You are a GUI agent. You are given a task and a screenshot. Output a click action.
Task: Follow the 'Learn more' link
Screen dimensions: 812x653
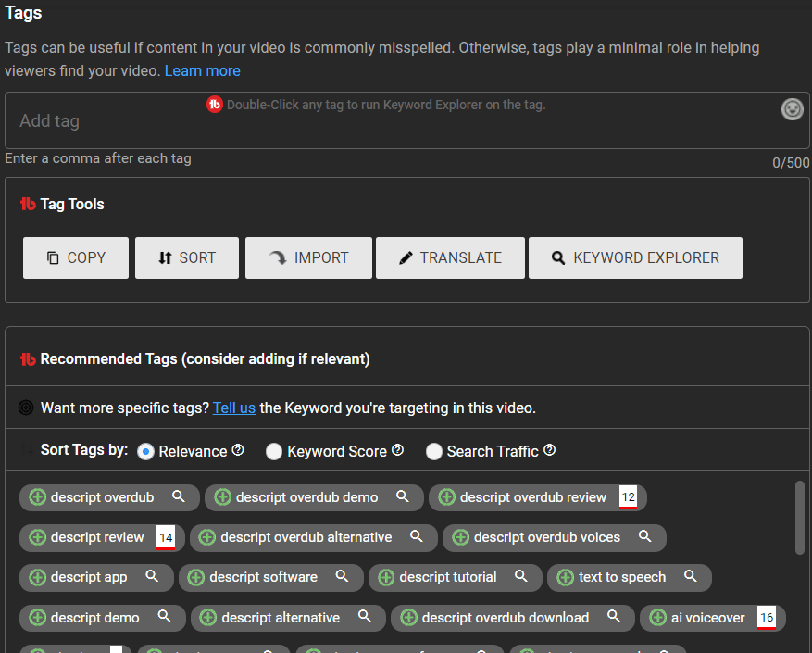[x=203, y=70]
